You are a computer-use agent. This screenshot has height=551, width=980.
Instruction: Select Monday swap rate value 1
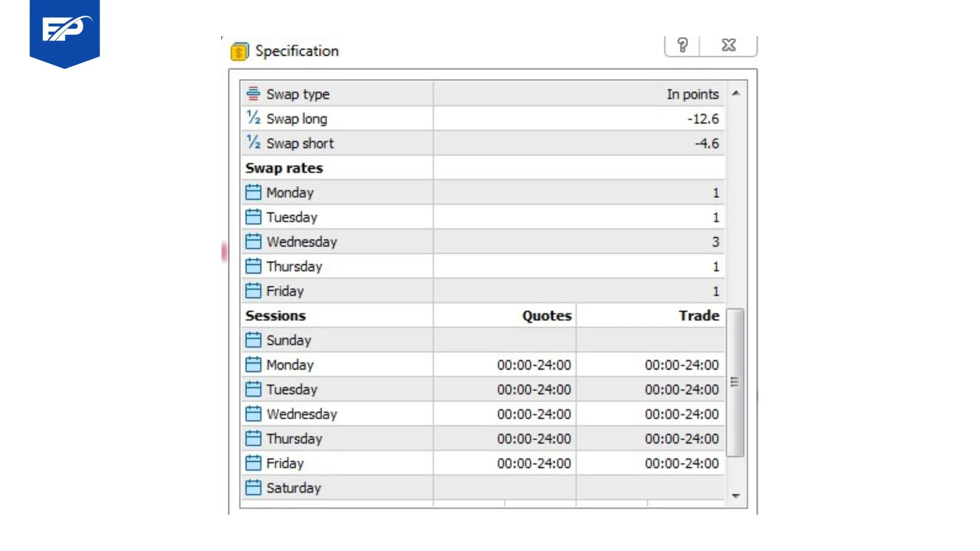pyautogui.click(x=716, y=192)
